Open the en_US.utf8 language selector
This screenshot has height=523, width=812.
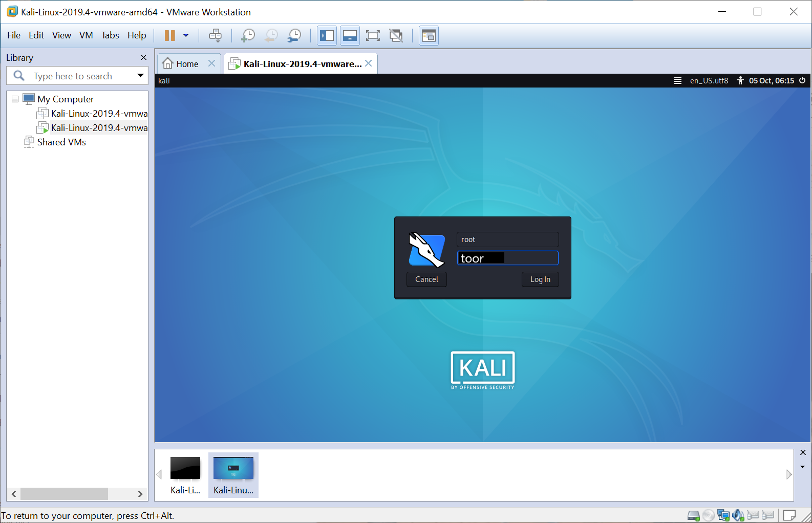click(709, 80)
